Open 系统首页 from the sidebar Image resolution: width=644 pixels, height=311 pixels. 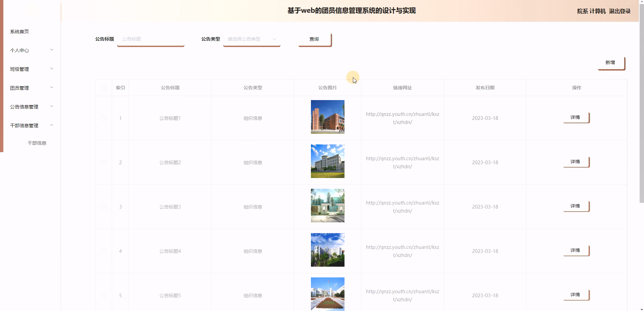tap(19, 32)
